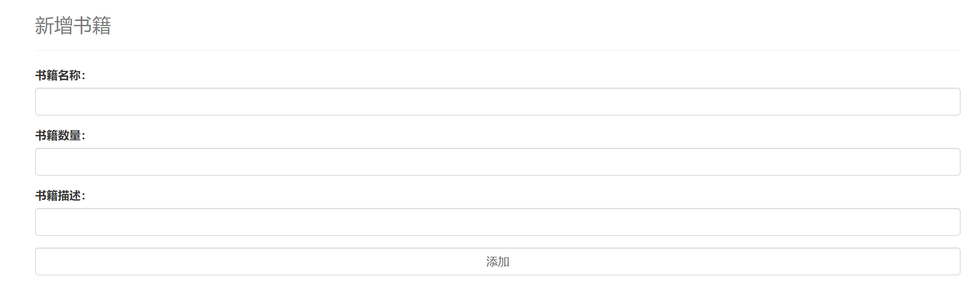Click the 新增书籍 page heading
The height and width of the screenshot is (298, 980).
click(x=73, y=25)
